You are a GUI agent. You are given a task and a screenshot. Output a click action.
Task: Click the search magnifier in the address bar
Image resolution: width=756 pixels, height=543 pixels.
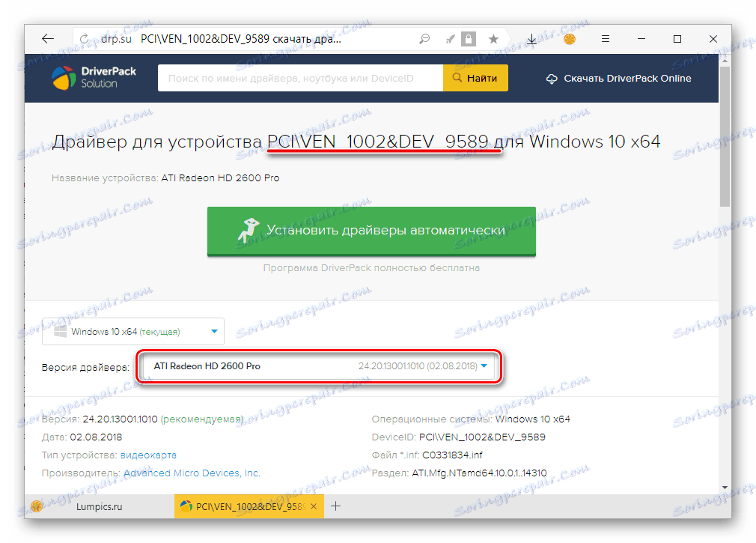(x=424, y=38)
